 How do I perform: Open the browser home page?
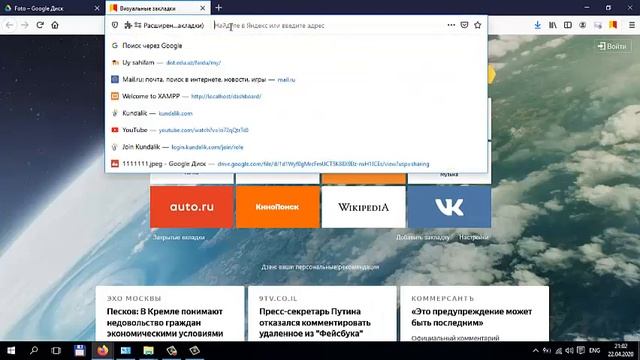click(55, 25)
